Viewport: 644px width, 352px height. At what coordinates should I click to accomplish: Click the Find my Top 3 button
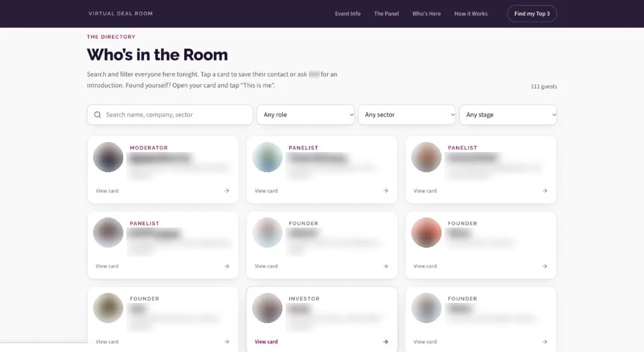tap(532, 14)
